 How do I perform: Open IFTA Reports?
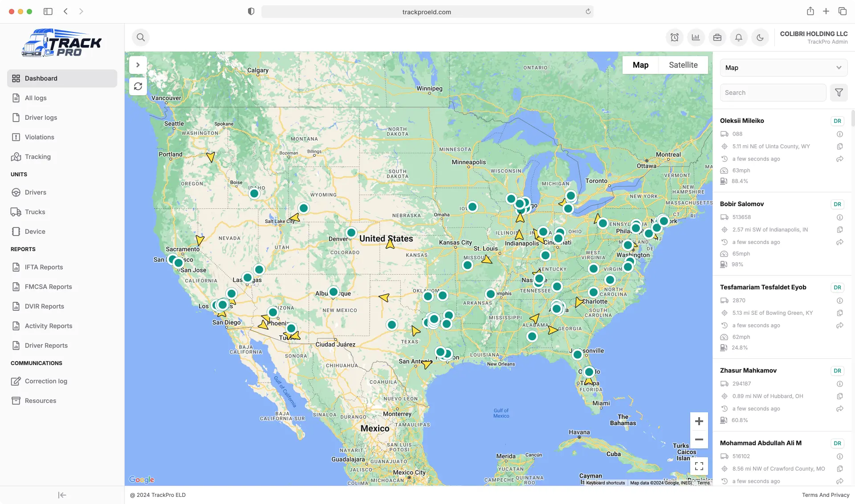pyautogui.click(x=62, y=267)
